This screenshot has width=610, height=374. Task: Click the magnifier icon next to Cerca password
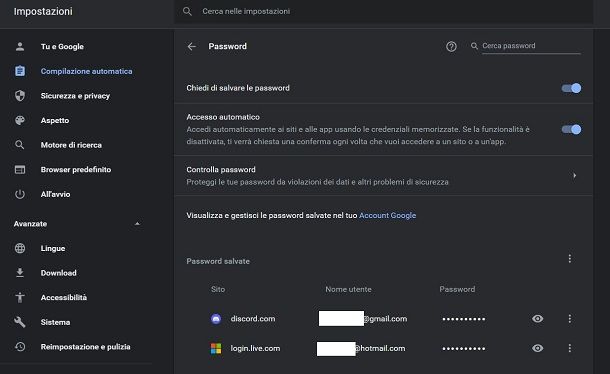tap(474, 46)
